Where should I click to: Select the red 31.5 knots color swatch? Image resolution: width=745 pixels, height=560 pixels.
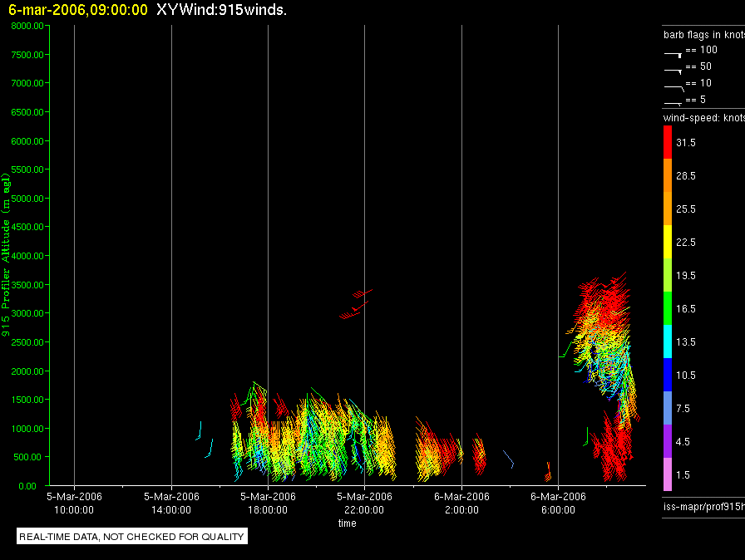(x=668, y=142)
